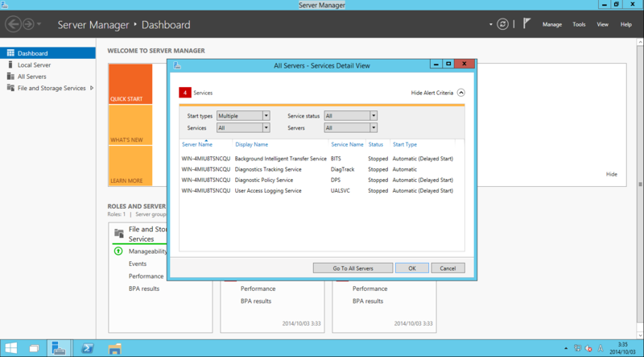Click the Services Detail View dialog title icon
Screen dimensions: 644x357
click(x=177, y=65)
